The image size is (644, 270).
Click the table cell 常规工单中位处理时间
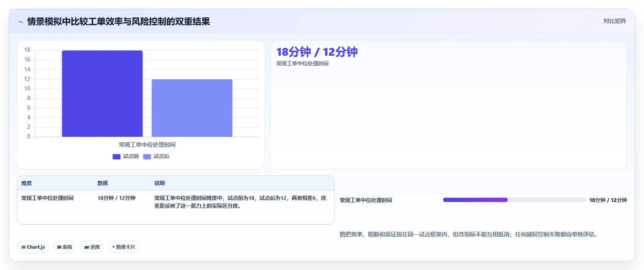click(47, 198)
